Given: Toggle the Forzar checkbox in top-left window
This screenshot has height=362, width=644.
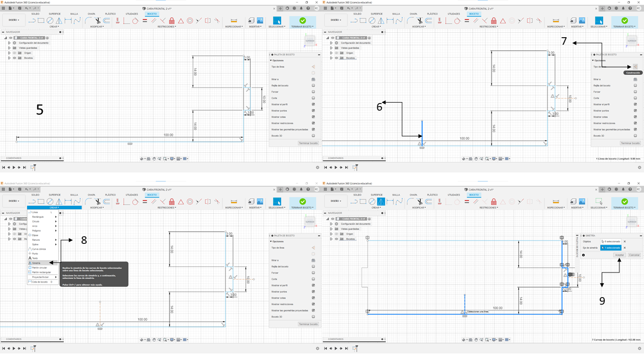Looking at the screenshot, I should click(x=313, y=92).
